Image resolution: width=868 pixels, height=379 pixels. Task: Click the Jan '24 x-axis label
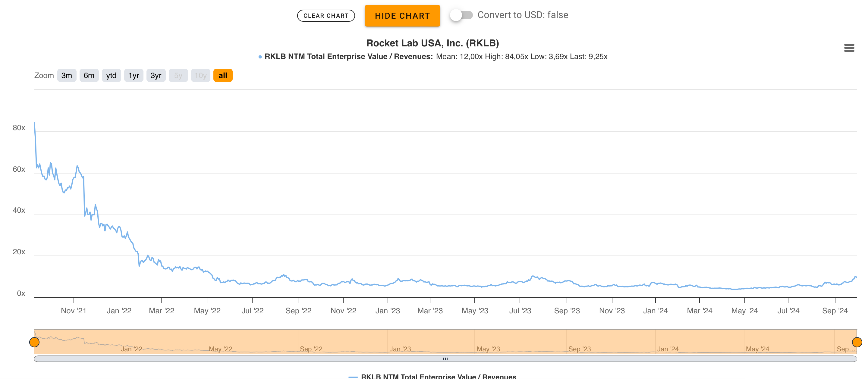[656, 311]
